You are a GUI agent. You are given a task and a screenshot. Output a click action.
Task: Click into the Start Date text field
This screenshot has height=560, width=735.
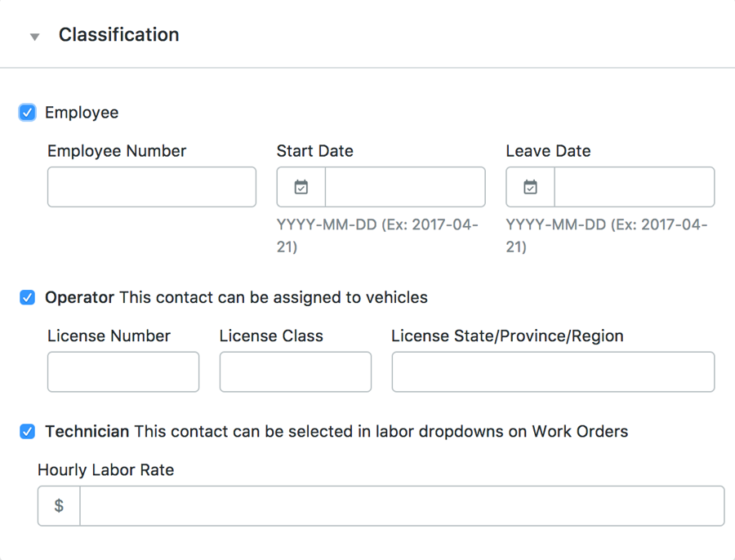tap(405, 187)
